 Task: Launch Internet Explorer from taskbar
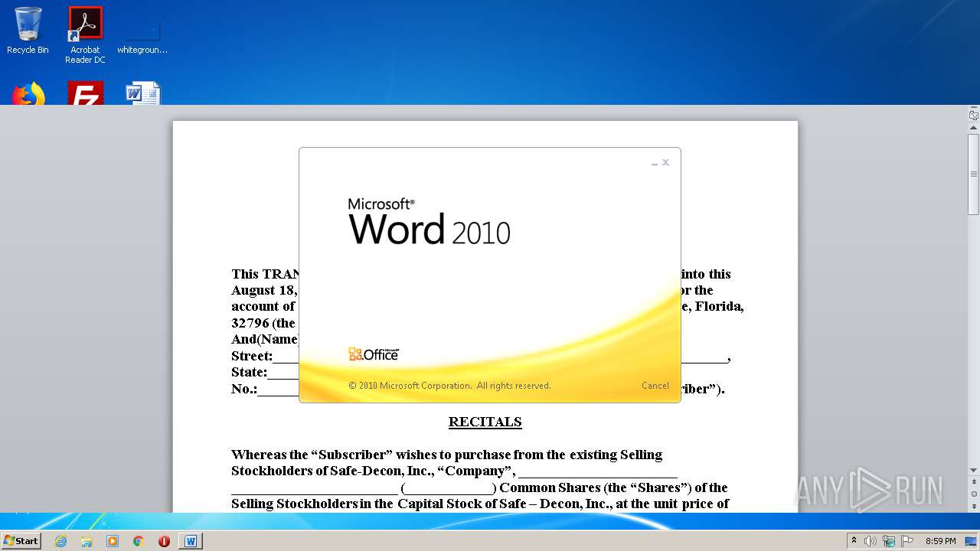pos(61,541)
